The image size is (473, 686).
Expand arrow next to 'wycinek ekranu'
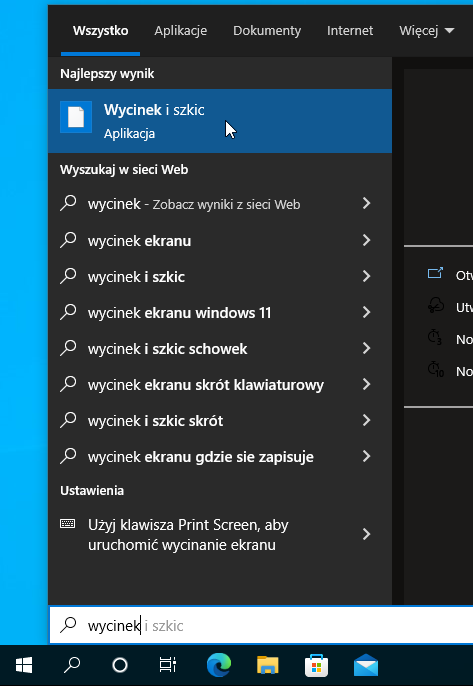[x=367, y=240]
